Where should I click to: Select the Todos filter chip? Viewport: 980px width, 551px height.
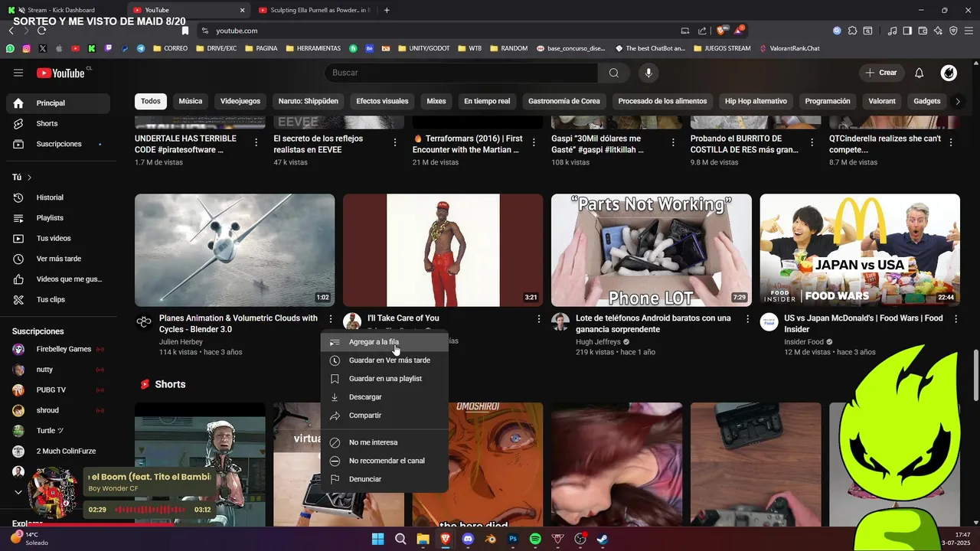point(151,101)
